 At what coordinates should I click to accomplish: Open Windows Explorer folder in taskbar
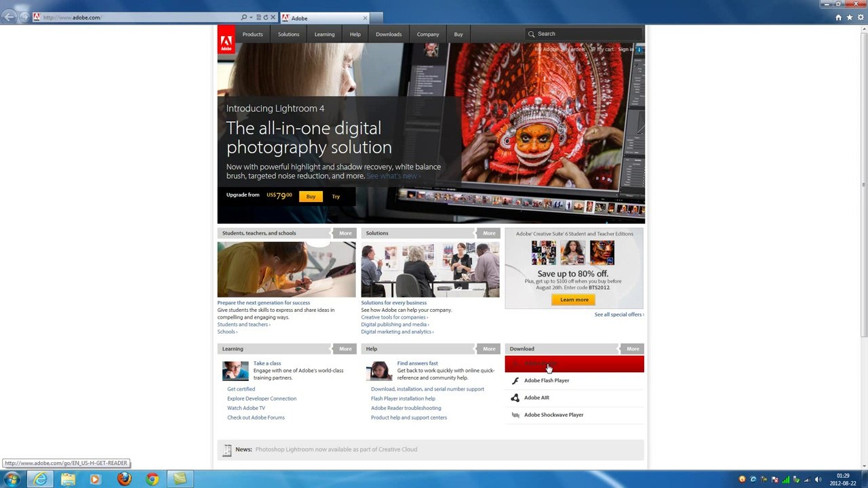pos(68,479)
